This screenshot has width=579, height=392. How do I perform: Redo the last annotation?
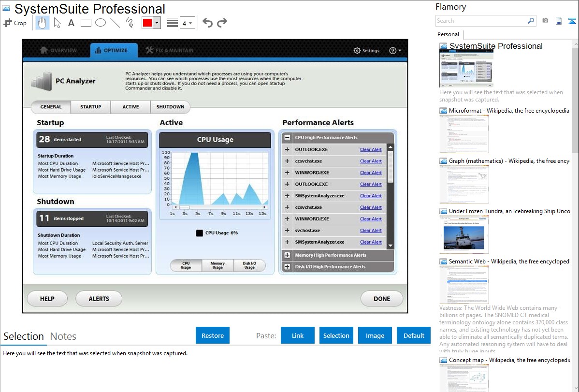(222, 23)
